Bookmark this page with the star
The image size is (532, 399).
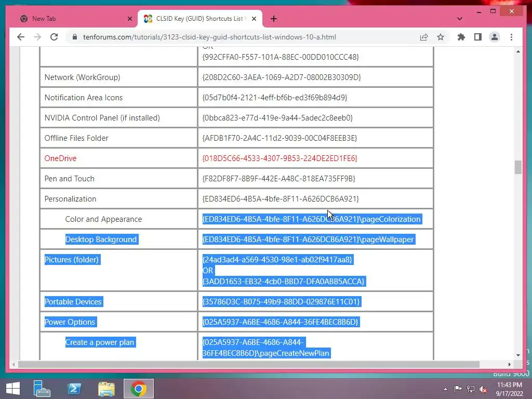click(441, 37)
